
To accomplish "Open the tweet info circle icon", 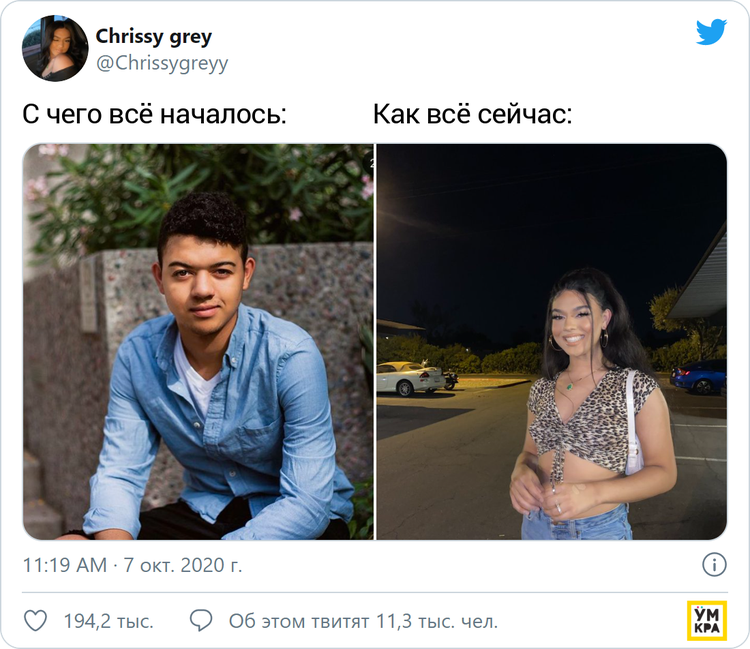I will click(714, 565).
